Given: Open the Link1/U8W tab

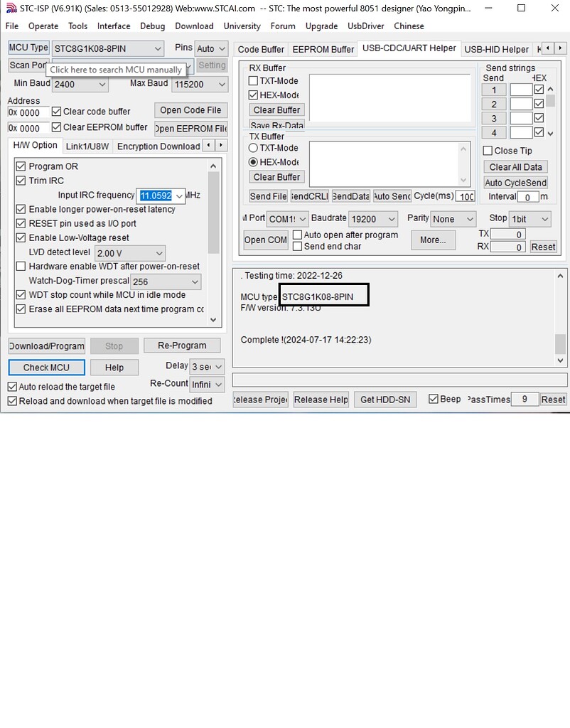Looking at the screenshot, I should click(87, 146).
